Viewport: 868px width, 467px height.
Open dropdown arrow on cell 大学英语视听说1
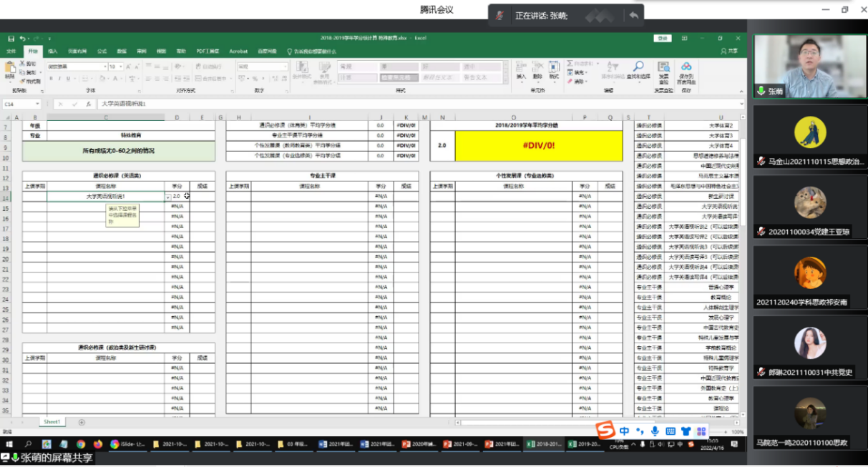click(168, 196)
